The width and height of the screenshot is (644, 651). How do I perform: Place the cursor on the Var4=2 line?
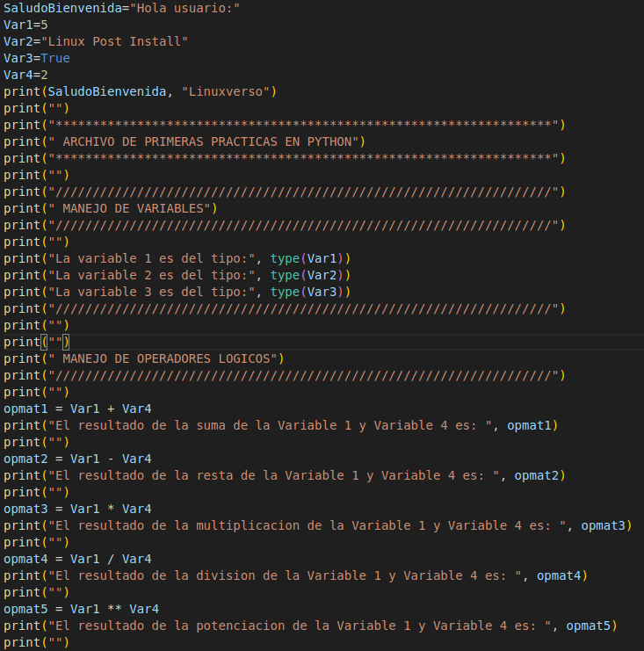click(x=25, y=75)
